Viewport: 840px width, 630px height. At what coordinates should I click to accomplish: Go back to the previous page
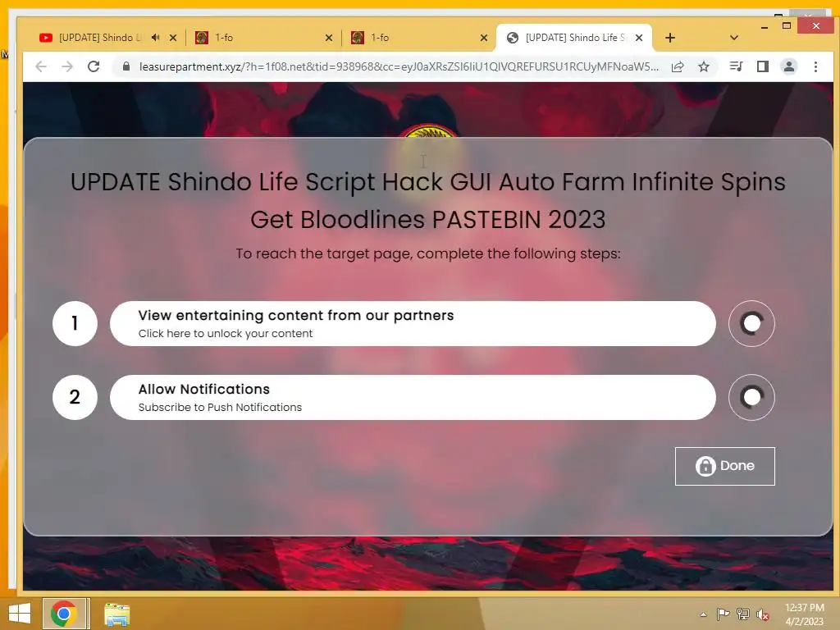(x=41, y=66)
